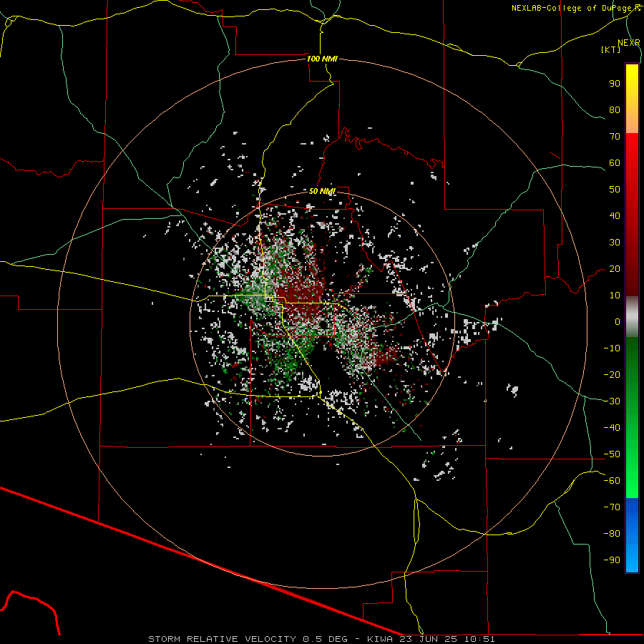Image resolution: width=644 pixels, height=644 pixels.
Task: Click the 'STORM RELATIVE VELOCITY 0.5 DEG' caption
Action: 248,639
